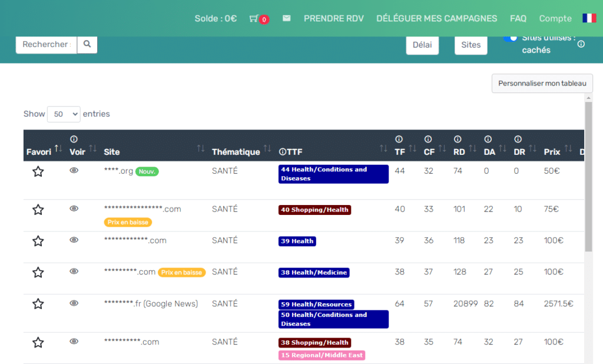The width and height of the screenshot is (603, 364).
Task: Select the French flag language icon
Action: click(589, 18)
